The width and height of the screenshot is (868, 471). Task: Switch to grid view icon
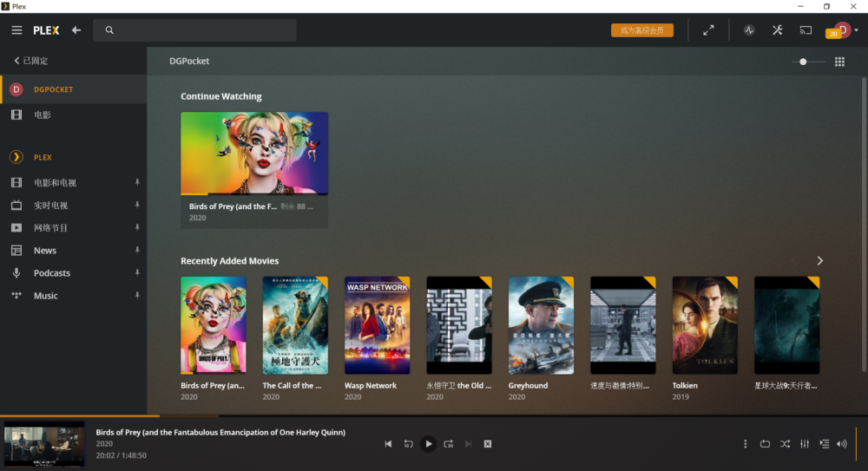tap(839, 62)
